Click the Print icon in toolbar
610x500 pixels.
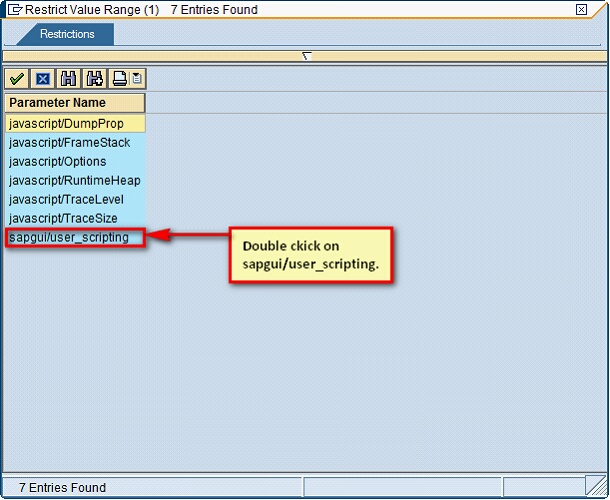[120, 78]
